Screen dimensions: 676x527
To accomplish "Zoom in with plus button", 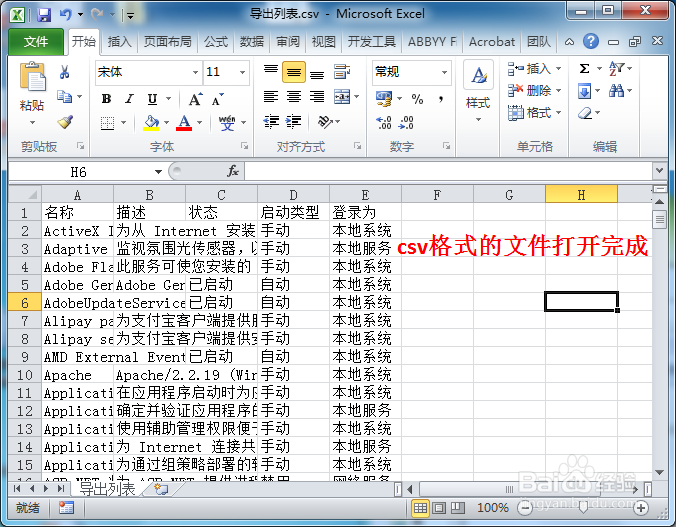I will click(x=641, y=508).
